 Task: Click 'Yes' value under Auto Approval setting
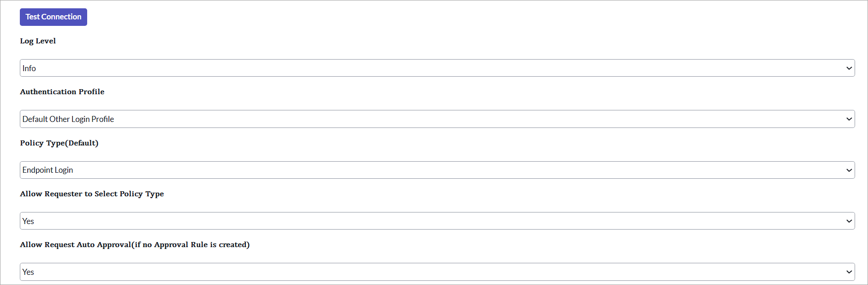click(28, 272)
